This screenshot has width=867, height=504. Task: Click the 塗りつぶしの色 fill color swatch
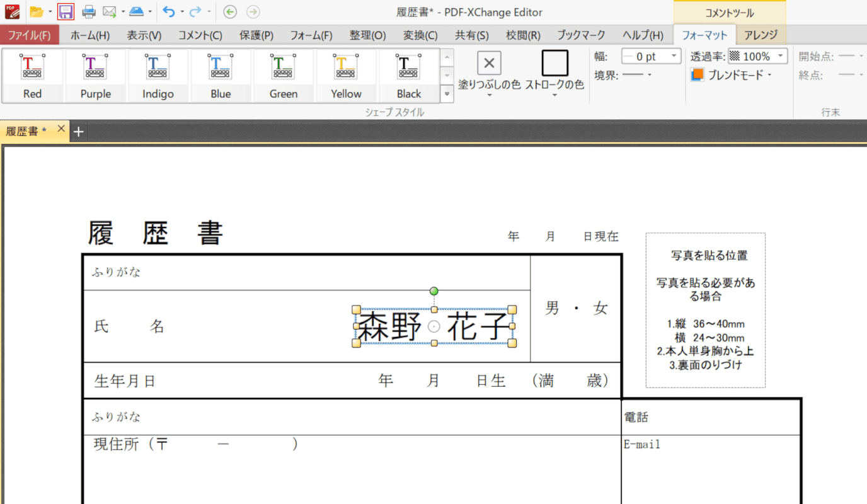[x=489, y=63]
